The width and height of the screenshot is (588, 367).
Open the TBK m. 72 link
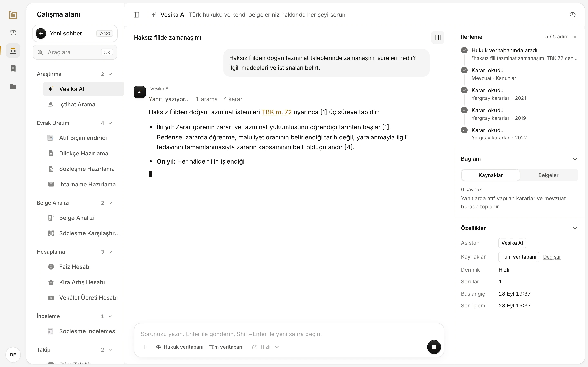(276, 112)
